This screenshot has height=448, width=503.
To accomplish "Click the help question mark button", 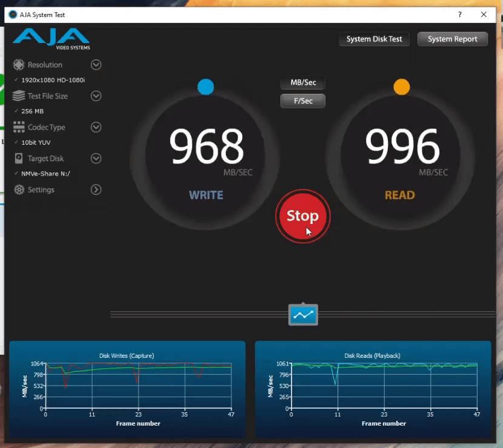I will pos(460,15).
